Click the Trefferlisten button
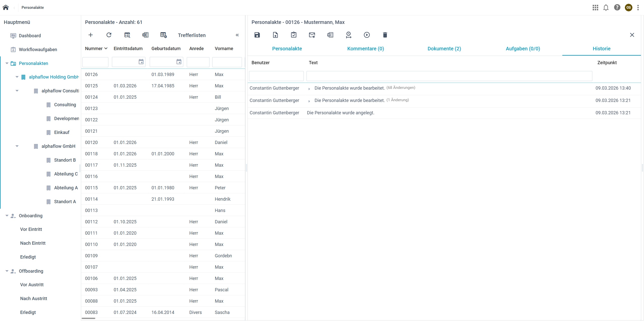Screen dimensions: 644x321 click(x=192, y=35)
